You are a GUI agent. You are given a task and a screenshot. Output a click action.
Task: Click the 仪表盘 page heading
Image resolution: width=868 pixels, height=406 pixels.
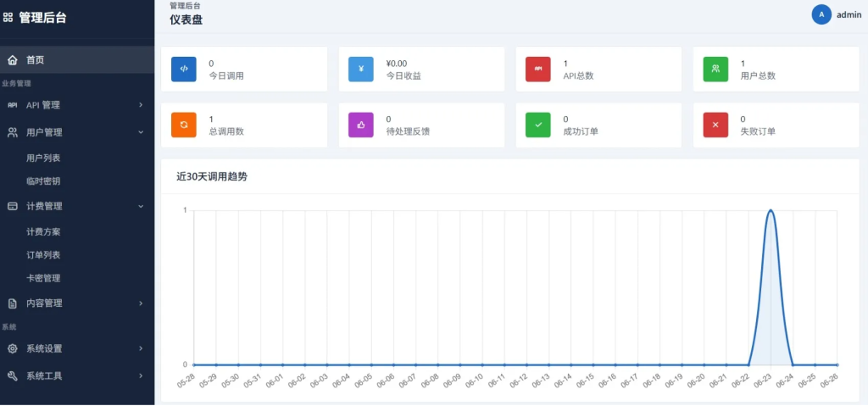coord(186,21)
